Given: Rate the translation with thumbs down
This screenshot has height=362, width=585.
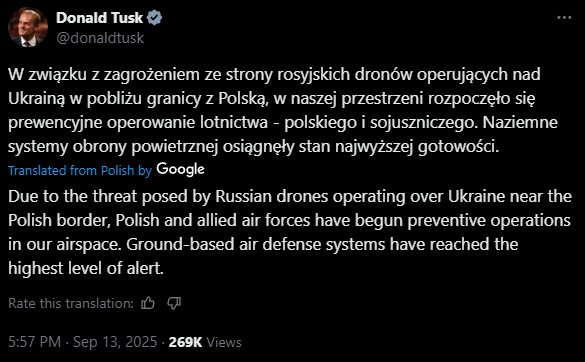Looking at the screenshot, I should coord(174,303).
